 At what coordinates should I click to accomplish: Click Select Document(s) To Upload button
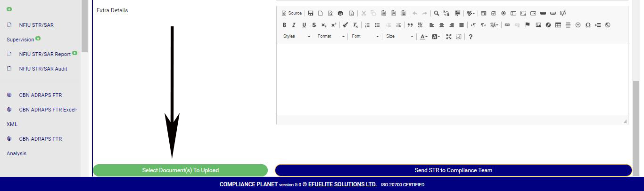pos(180,170)
